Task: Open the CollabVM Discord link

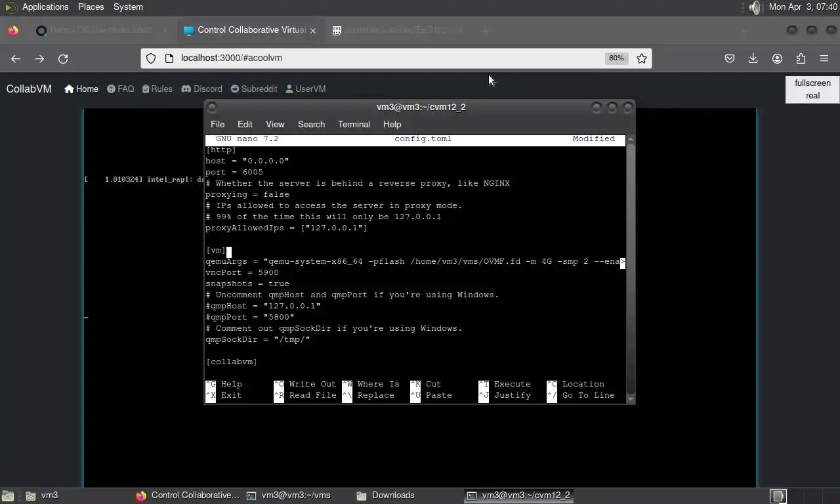Action: click(201, 89)
